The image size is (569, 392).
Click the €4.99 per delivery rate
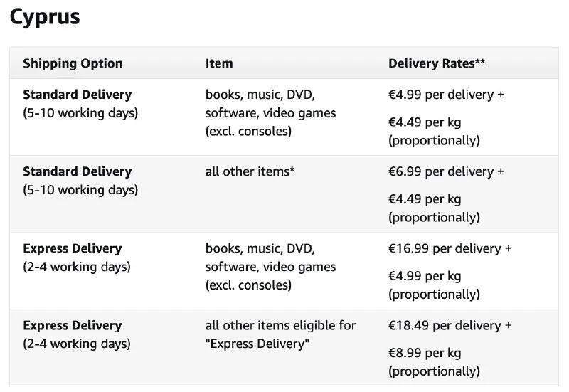pos(446,95)
